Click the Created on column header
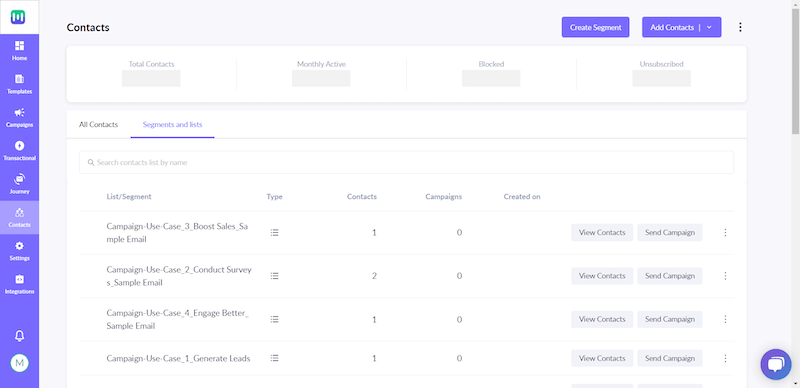Viewport: 800px width, 388px height. [x=522, y=197]
